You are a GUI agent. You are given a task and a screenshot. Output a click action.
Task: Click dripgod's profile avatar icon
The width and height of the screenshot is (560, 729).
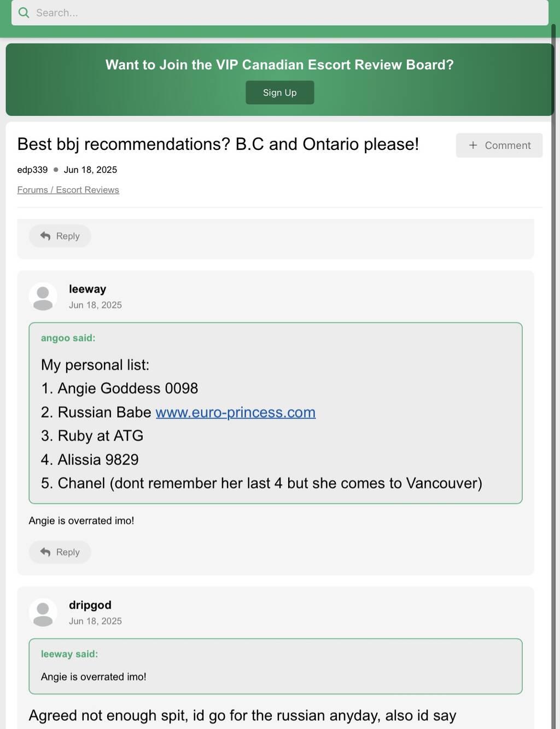[43, 612]
